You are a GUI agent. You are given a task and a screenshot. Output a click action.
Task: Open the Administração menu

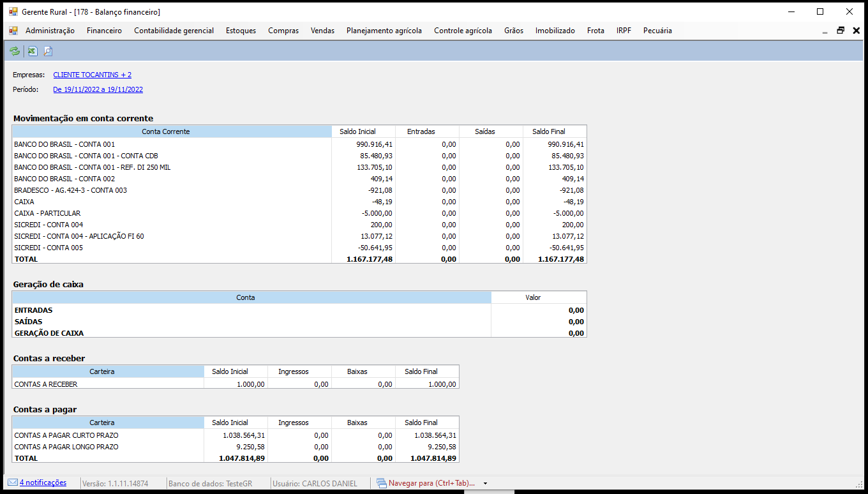pos(50,31)
